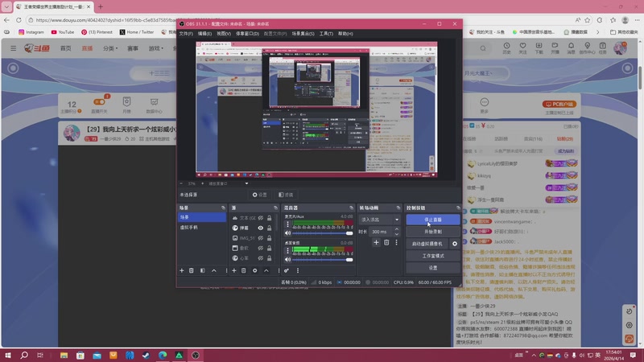Move source up with the Sources arrow icon

(266, 270)
